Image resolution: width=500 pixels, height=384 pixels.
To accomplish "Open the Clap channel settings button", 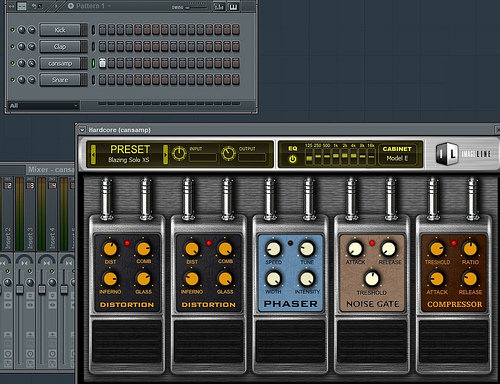I will point(60,46).
